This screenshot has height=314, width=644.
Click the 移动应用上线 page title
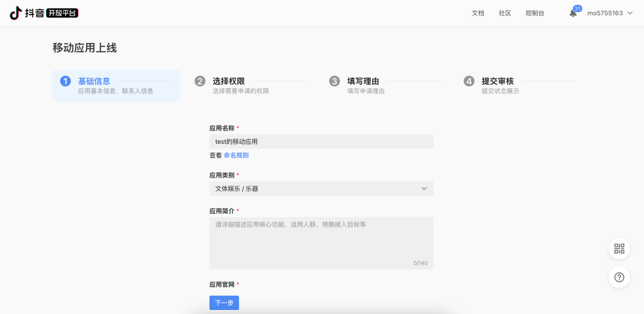(85, 48)
